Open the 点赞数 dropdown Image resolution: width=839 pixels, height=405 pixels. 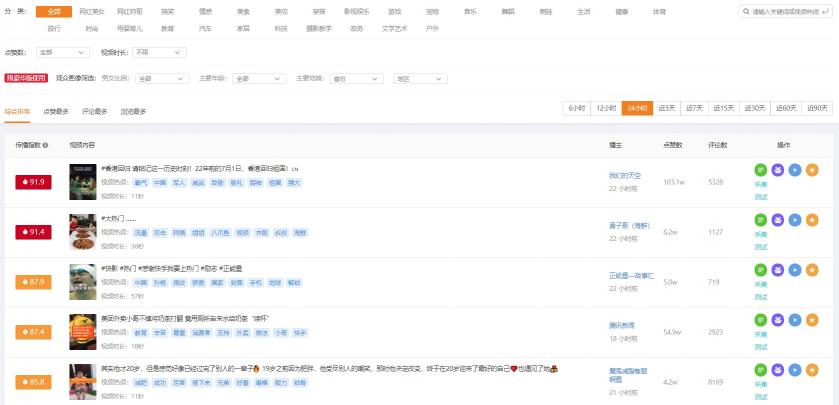(62, 52)
